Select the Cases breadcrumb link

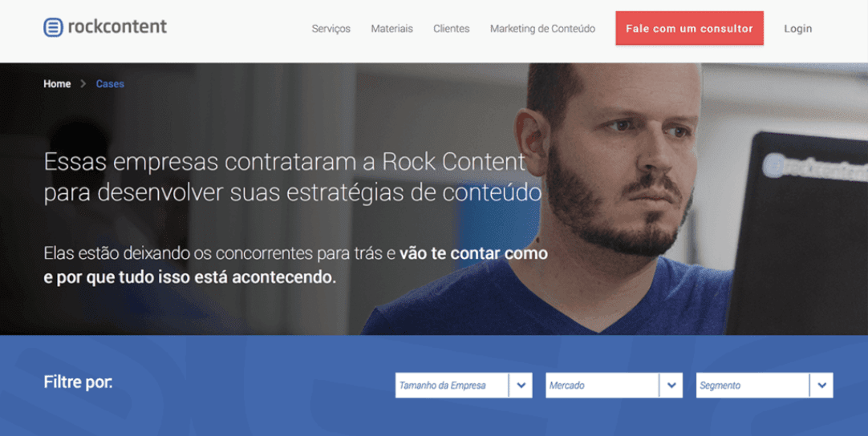tap(110, 84)
